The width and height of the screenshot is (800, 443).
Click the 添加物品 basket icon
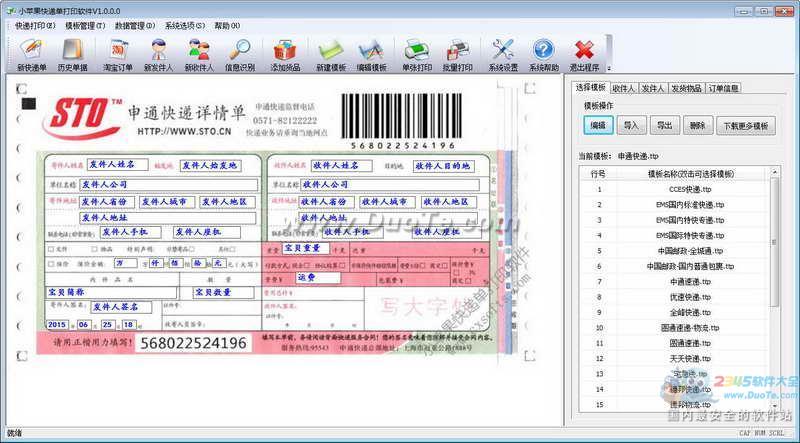(285, 56)
